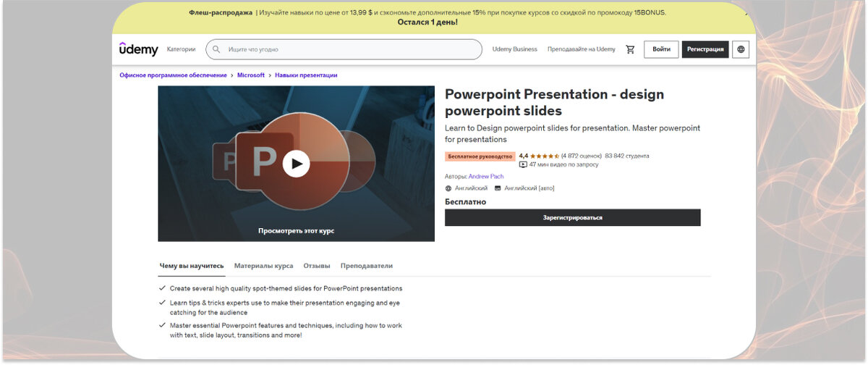This screenshot has height=365, width=868.
Task: Open 'Преподавайте на Udemy' link
Action: (x=582, y=49)
